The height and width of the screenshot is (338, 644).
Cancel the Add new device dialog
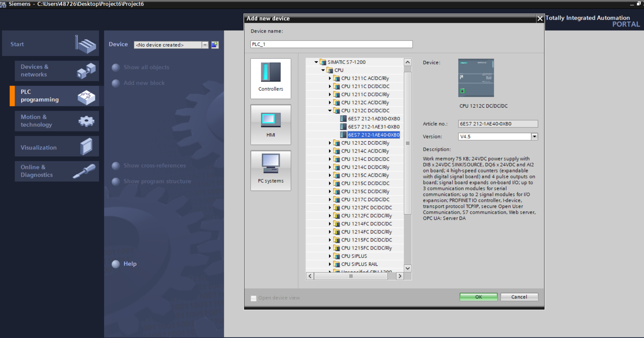(x=519, y=297)
